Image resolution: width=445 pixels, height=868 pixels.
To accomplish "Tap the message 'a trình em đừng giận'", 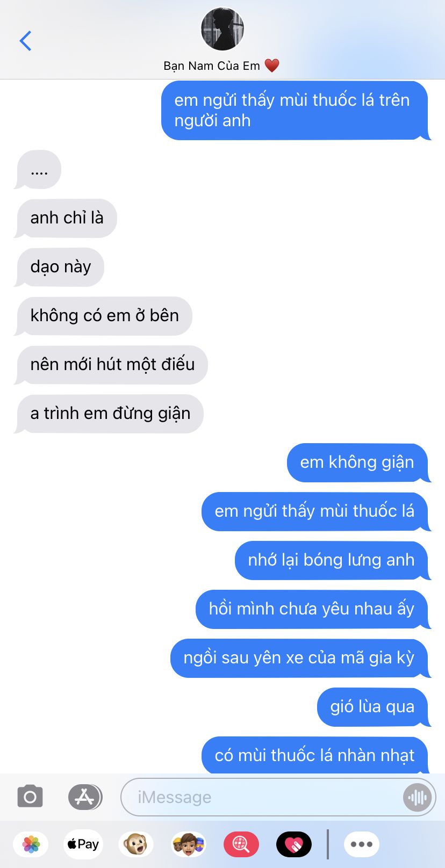I will [x=110, y=414].
